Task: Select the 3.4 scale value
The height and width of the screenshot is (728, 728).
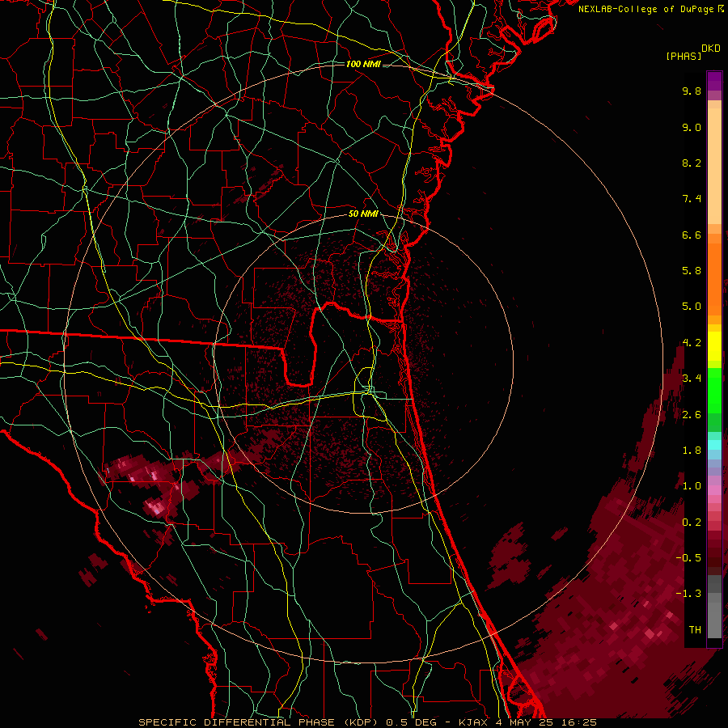Action: click(692, 379)
